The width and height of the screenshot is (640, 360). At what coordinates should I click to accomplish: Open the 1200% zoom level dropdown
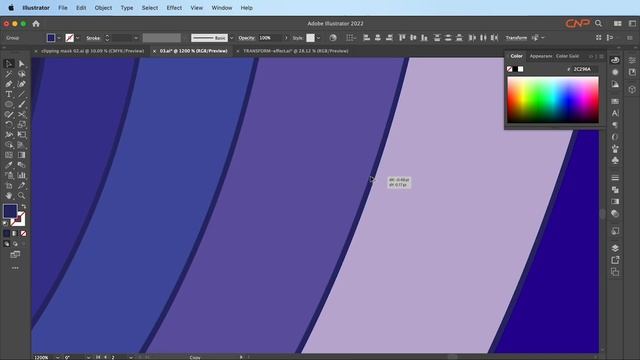(58, 357)
